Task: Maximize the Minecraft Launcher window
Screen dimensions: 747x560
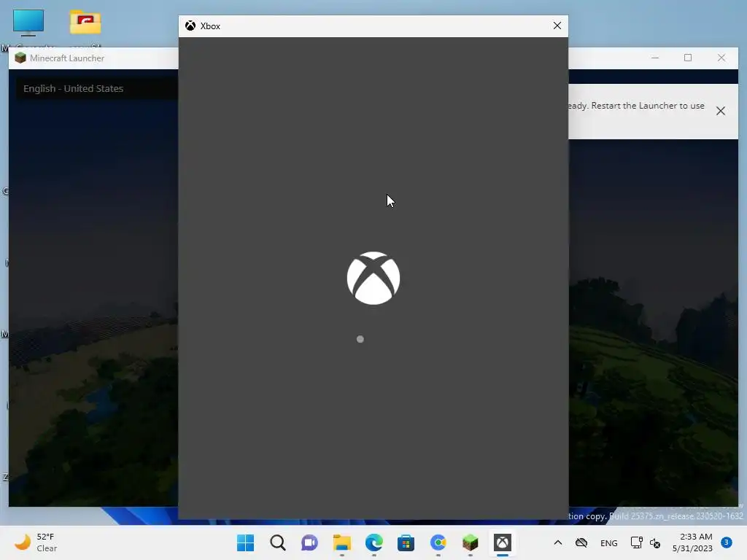Action: [688, 58]
